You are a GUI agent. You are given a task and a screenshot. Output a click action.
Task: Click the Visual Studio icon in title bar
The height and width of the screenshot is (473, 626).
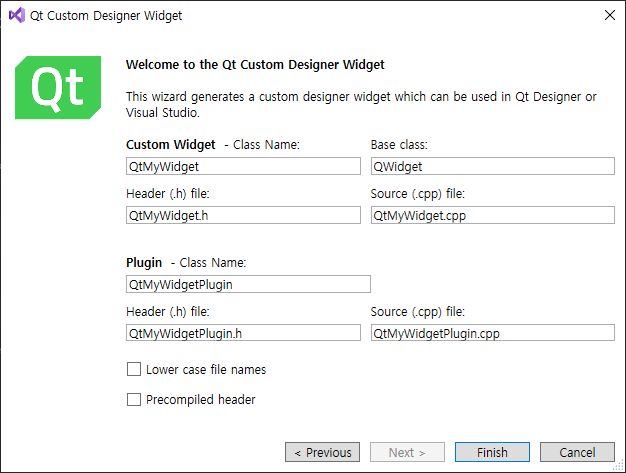tap(17, 16)
